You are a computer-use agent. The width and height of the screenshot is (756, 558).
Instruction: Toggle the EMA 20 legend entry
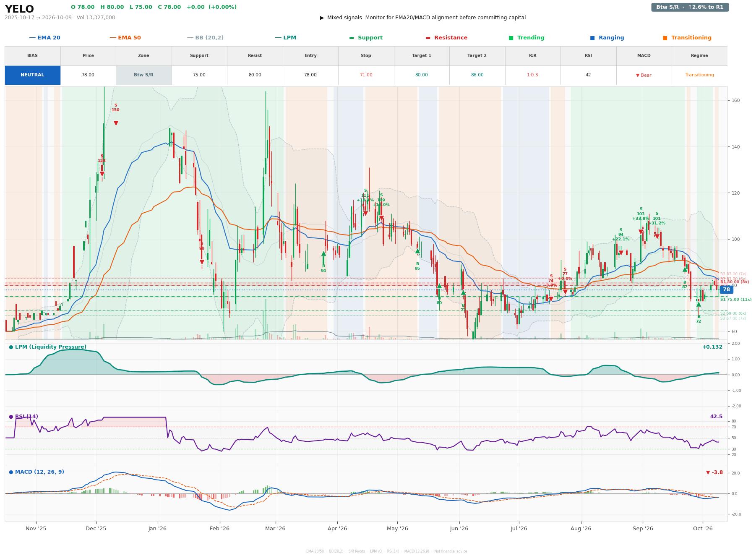(x=45, y=38)
